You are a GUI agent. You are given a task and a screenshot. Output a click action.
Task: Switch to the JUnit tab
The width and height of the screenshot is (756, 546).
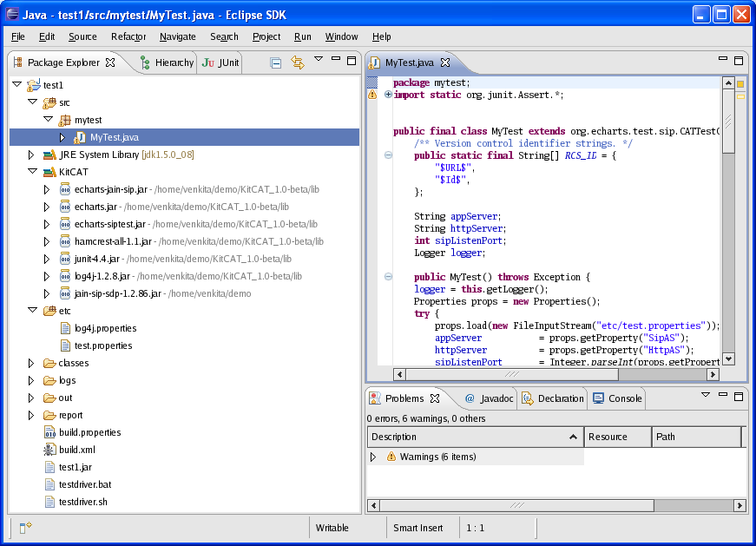point(220,62)
